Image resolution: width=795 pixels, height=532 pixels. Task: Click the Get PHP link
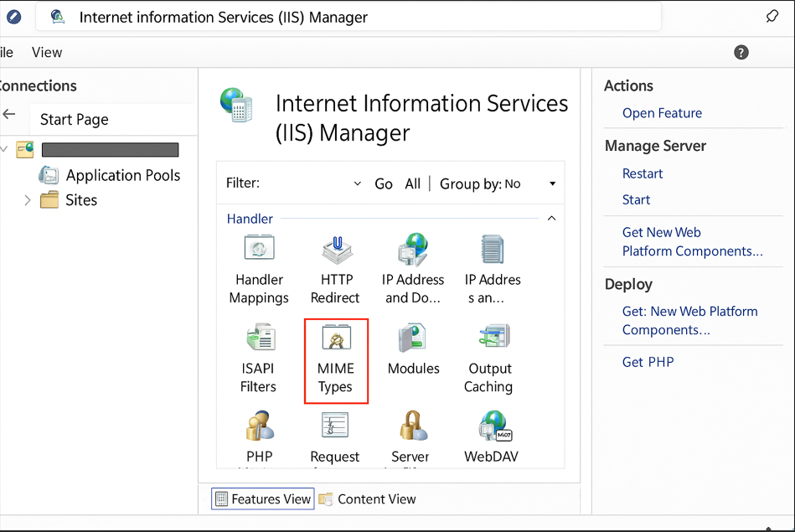(x=648, y=362)
